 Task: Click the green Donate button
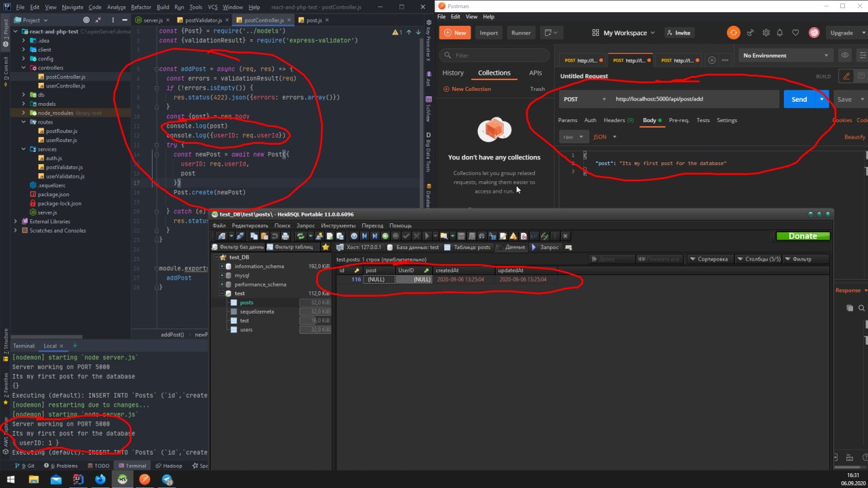click(803, 236)
